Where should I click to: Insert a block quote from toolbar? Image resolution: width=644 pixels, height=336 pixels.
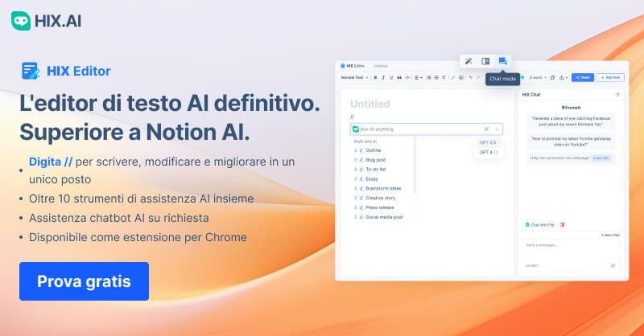399,77
